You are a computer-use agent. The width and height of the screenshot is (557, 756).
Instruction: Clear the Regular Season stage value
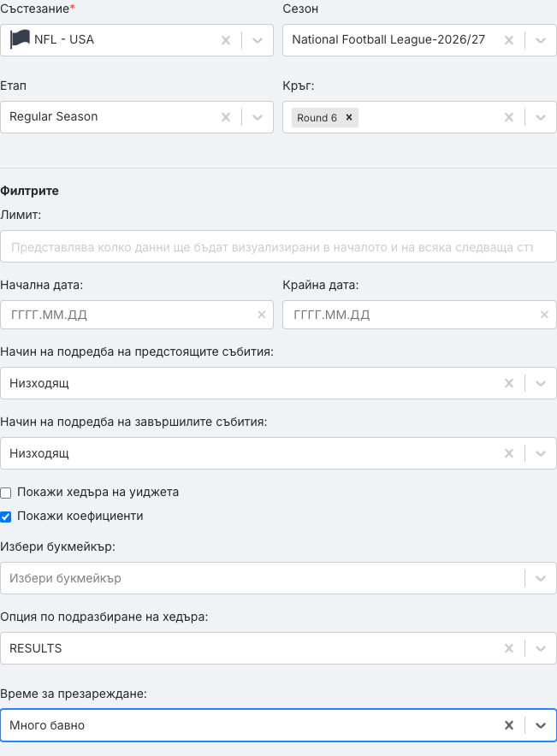[x=226, y=117]
